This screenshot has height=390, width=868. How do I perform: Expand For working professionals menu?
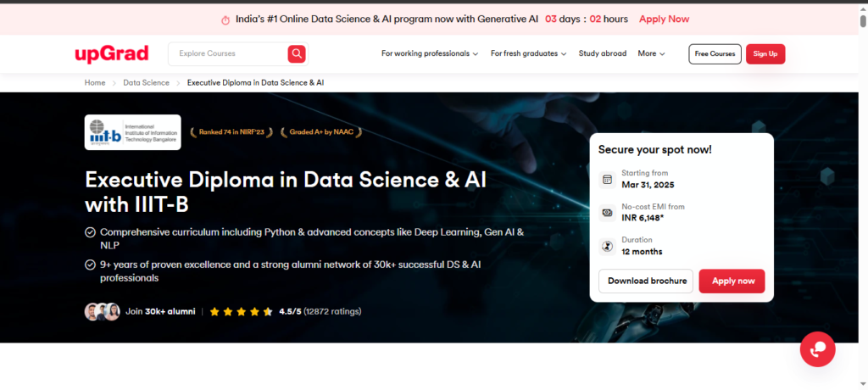(430, 53)
